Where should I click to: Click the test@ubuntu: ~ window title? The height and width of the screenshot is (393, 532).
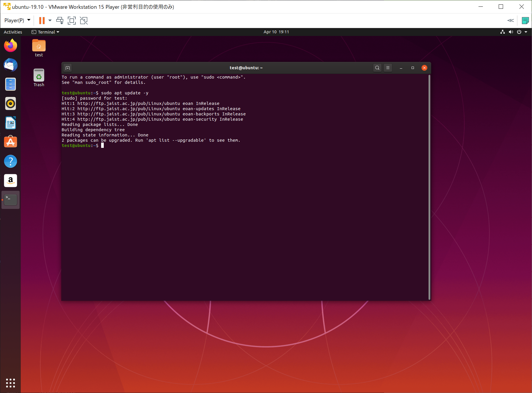tap(246, 68)
